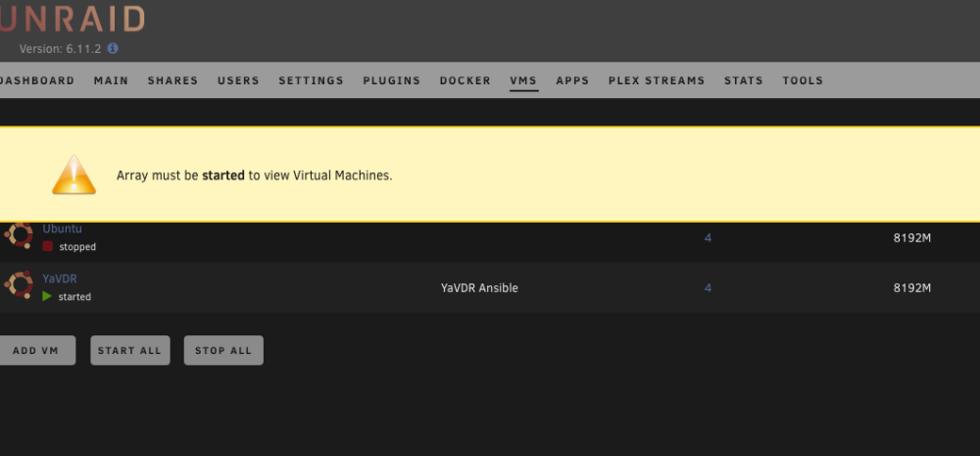
Task: Click the YaVDR Ansible description text
Action: click(x=479, y=287)
